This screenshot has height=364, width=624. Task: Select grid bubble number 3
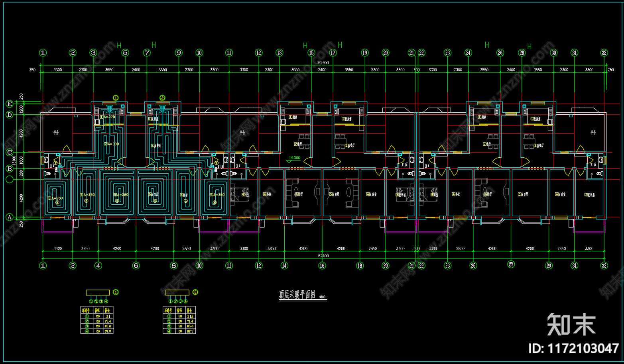tap(93, 53)
